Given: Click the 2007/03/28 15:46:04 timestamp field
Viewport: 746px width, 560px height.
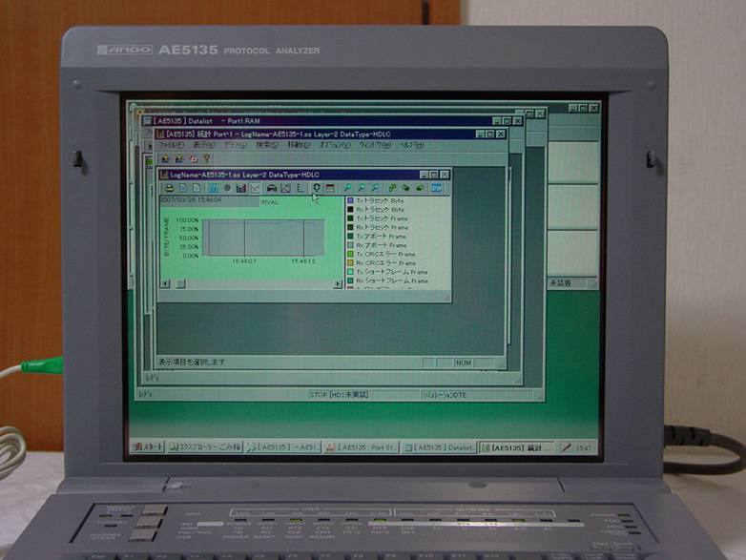Looking at the screenshot, I should coord(209,201).
